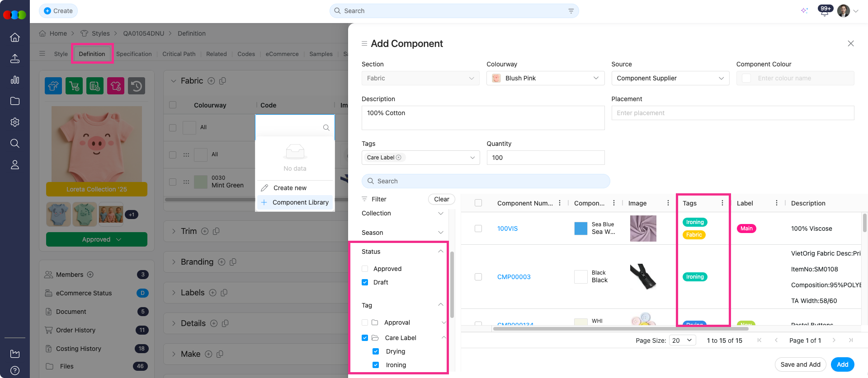Open Component Number column menu
Screen dimensions: 868x378
coord(560,203)
